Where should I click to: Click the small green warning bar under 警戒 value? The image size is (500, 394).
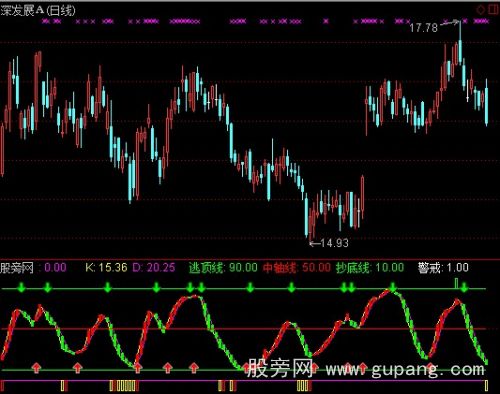click(457, 283)
